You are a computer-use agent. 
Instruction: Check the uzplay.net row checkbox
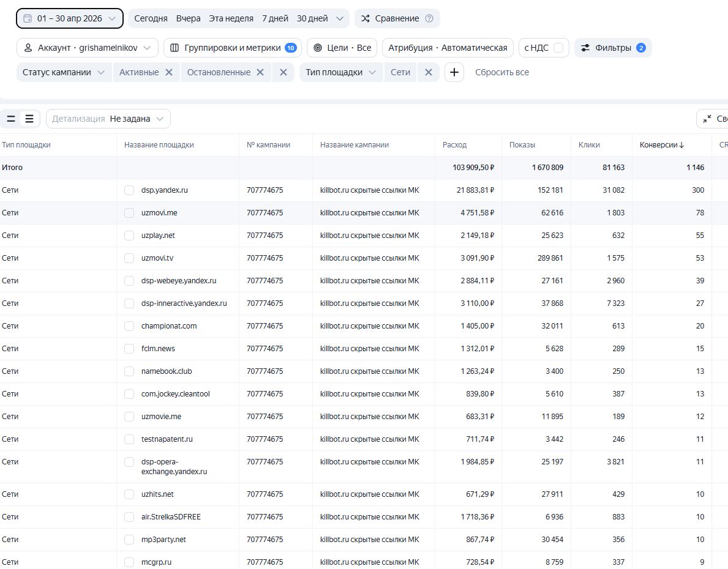tap(129, 236)
